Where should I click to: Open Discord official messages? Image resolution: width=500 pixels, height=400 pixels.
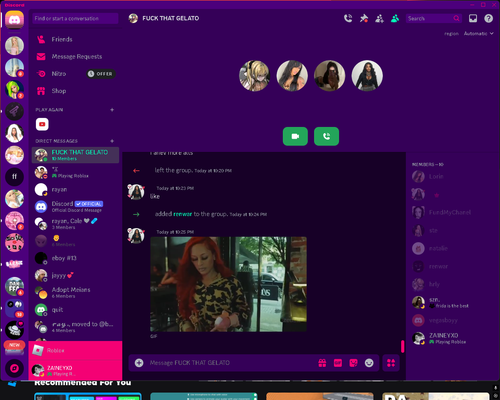pos(75,207)
